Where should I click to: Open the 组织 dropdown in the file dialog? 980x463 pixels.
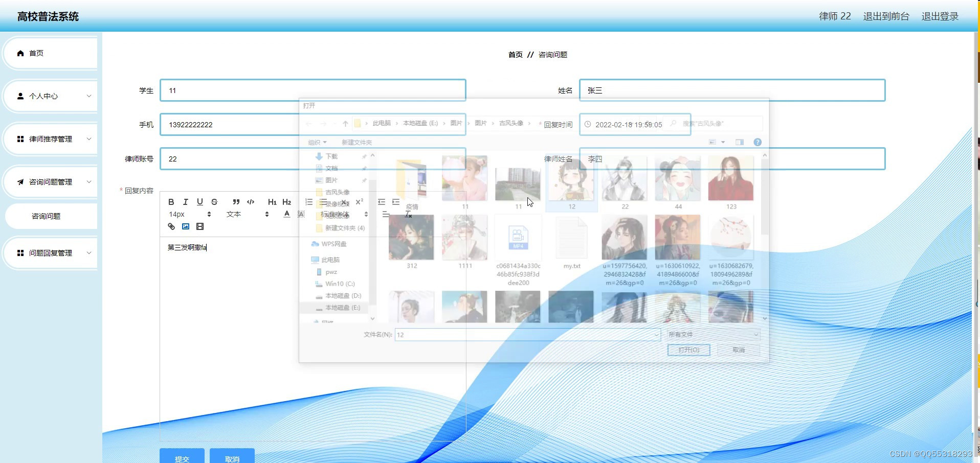pos(317,142)
